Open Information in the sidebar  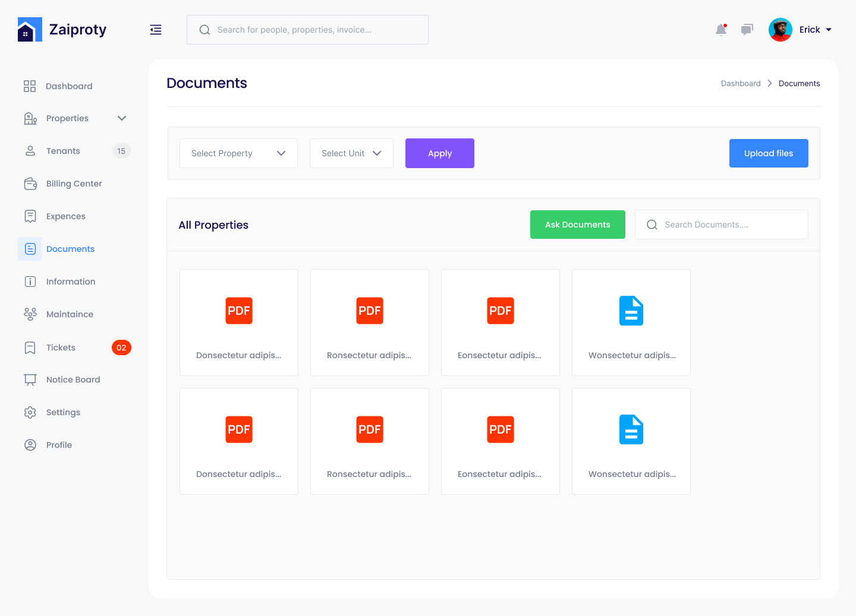point(71,282)
